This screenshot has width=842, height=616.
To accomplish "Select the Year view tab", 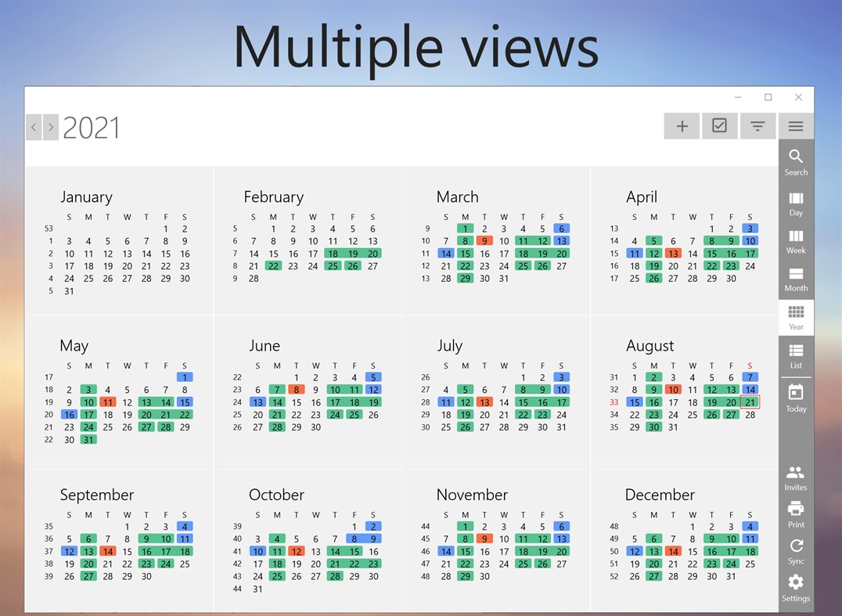I will pyautogui.click(x=796, y=317).
